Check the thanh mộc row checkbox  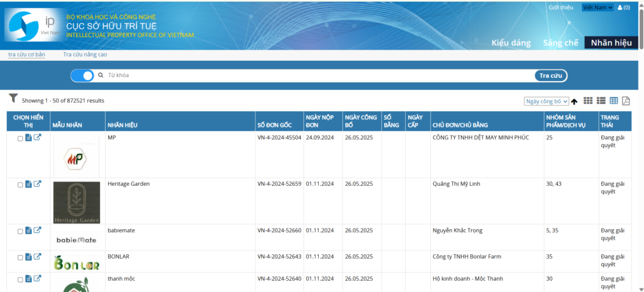pyautogui.click(x=20, y=279)
